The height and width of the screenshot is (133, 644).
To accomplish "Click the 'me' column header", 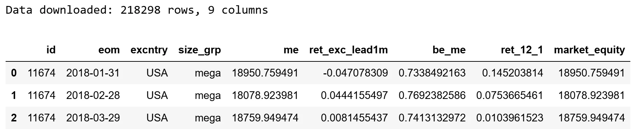I will click(x=291, y=50).
